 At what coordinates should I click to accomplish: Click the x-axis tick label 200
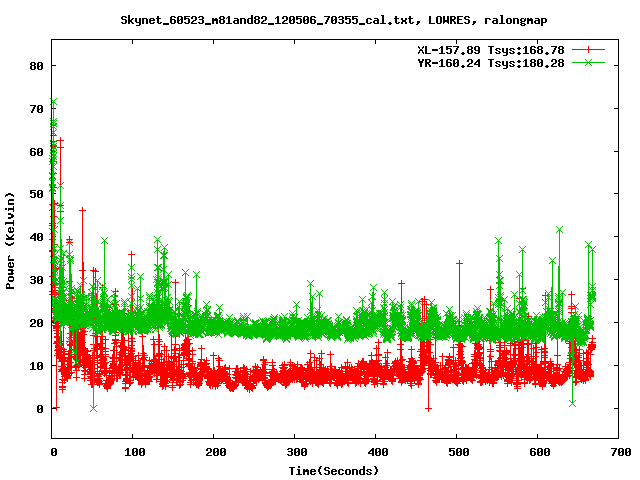216,452
